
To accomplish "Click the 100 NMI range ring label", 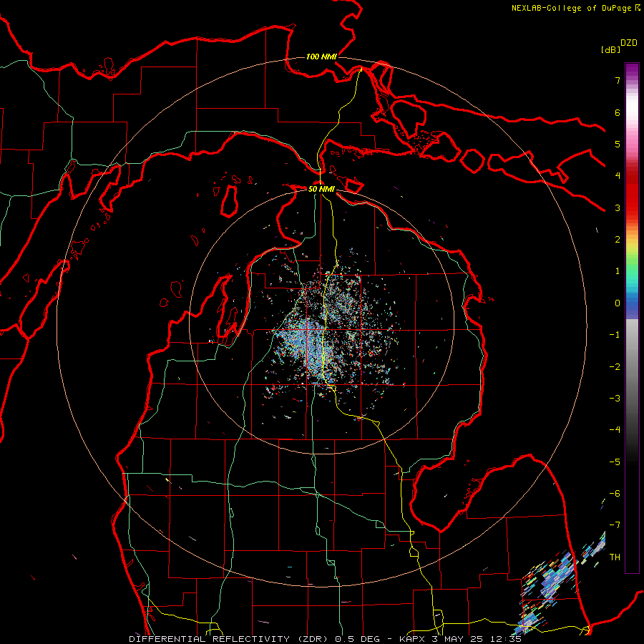I will (x=321, y=57).
